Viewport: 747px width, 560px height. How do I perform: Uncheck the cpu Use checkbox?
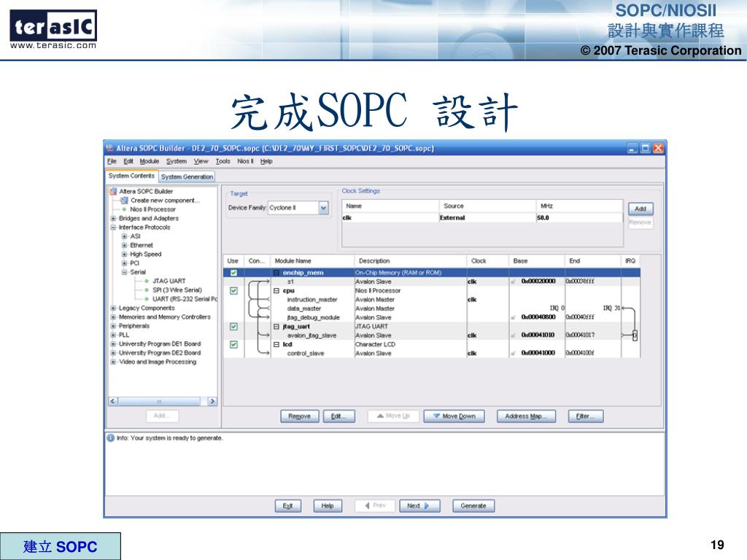pos(233,290)
